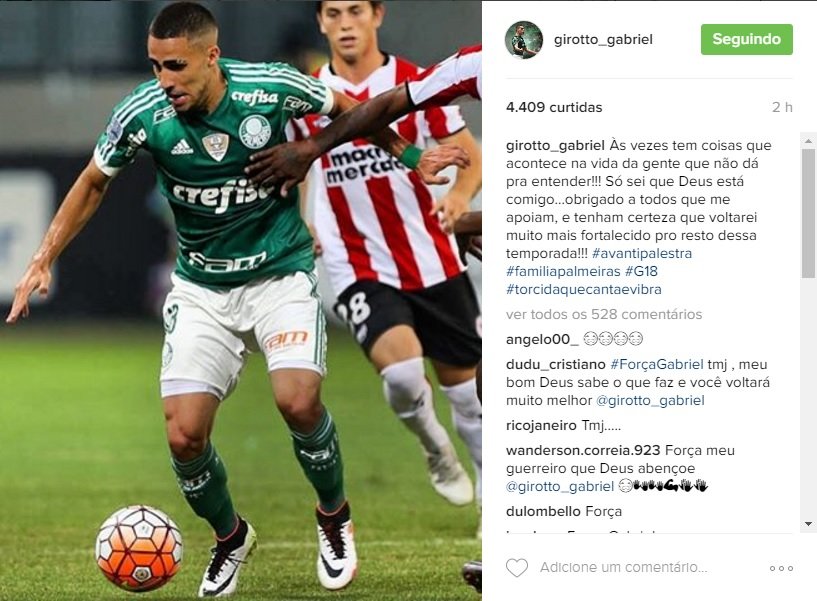Click the scrollbar down arrow in comments
The height and width of the screenshot is (601, 817).
point(808,524)
